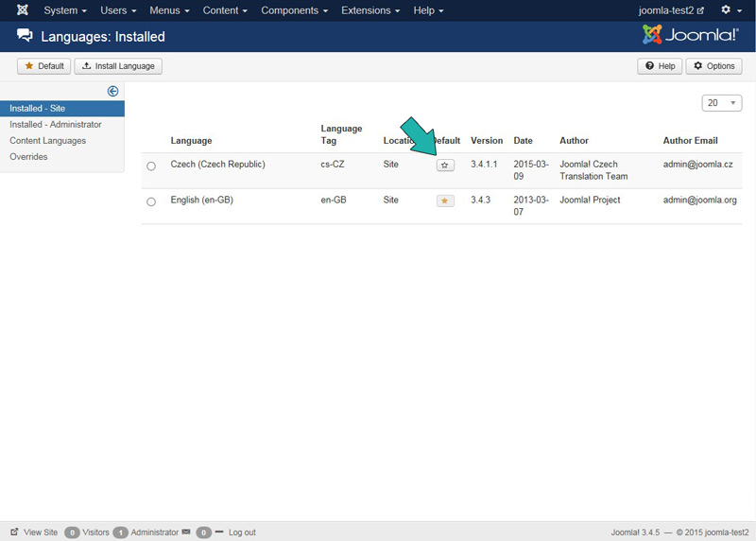Click the messages envelope icon in footer
Viewport: 756px width, 541px height.
[x=186, y=532]
